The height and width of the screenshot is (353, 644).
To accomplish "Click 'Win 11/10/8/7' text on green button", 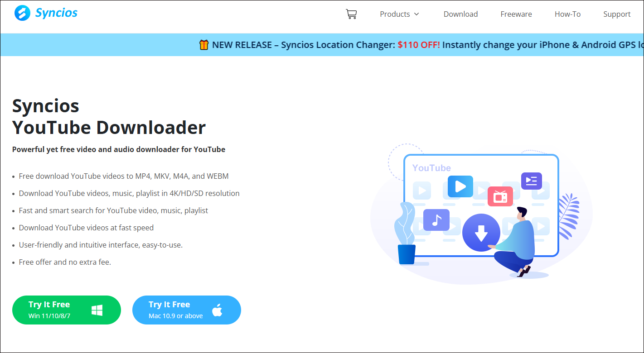I will (49, 316).
